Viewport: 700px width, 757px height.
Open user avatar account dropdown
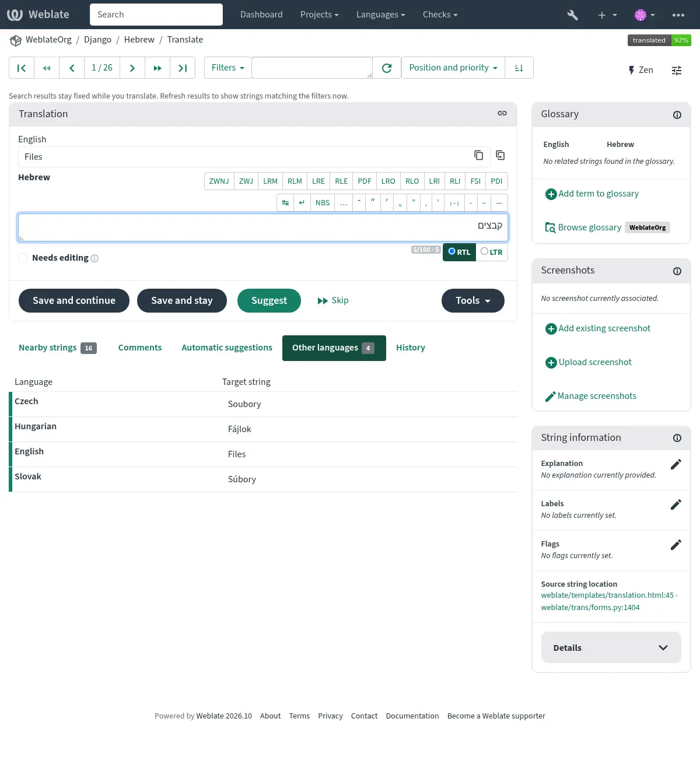(645, 15)
